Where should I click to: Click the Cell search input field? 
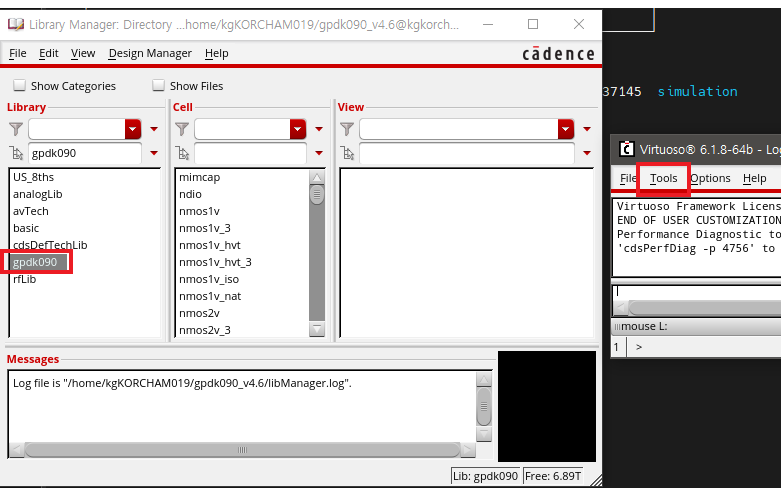pyautogui.click(x=250, y=153)
